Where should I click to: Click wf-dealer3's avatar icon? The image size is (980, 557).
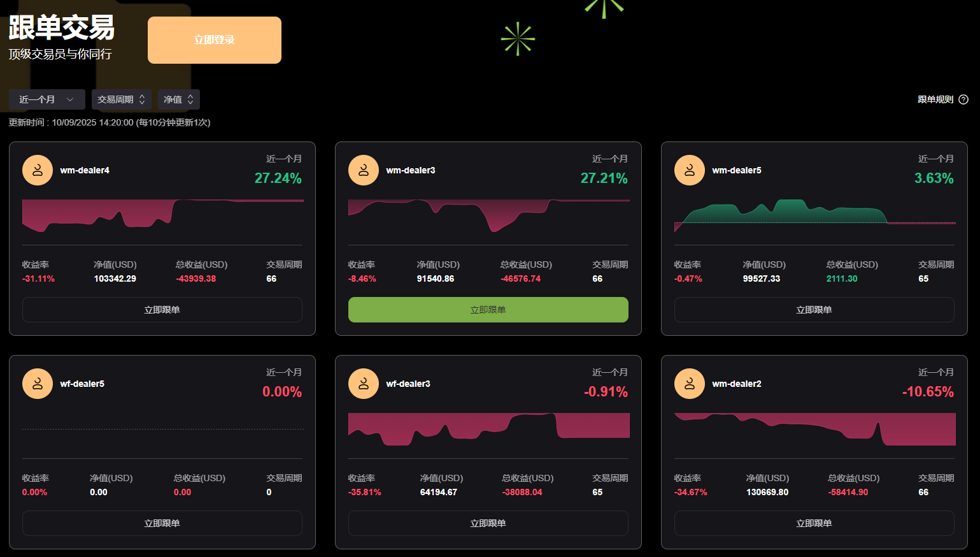(363, 384)
